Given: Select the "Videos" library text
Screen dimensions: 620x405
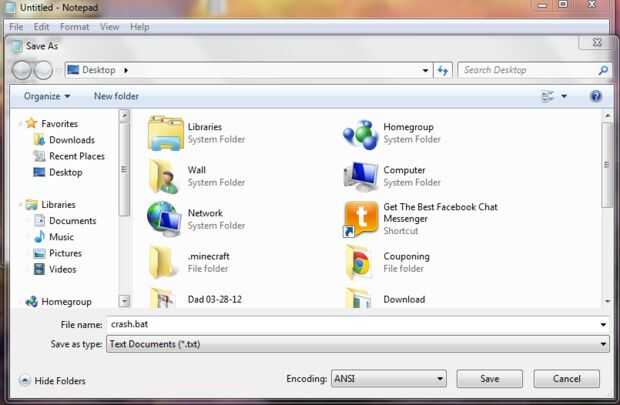Looking at the screenshot, I should click(x=62, y=269).
